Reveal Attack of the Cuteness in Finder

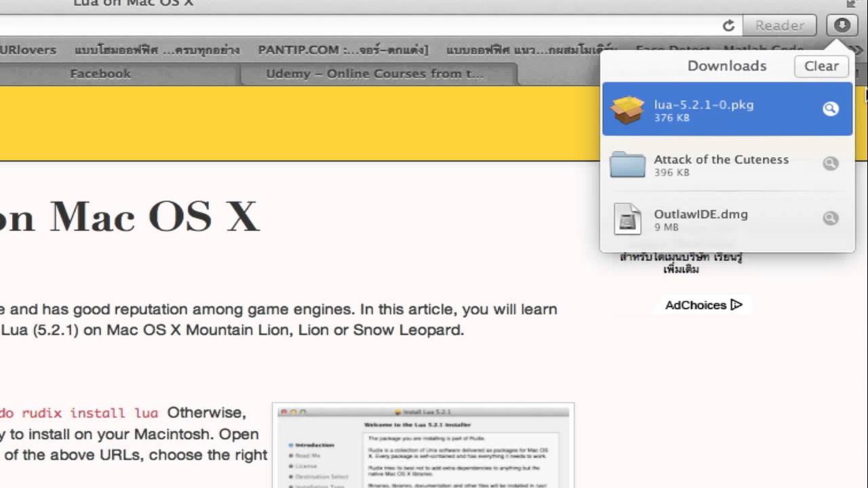[x=831, y=163]
